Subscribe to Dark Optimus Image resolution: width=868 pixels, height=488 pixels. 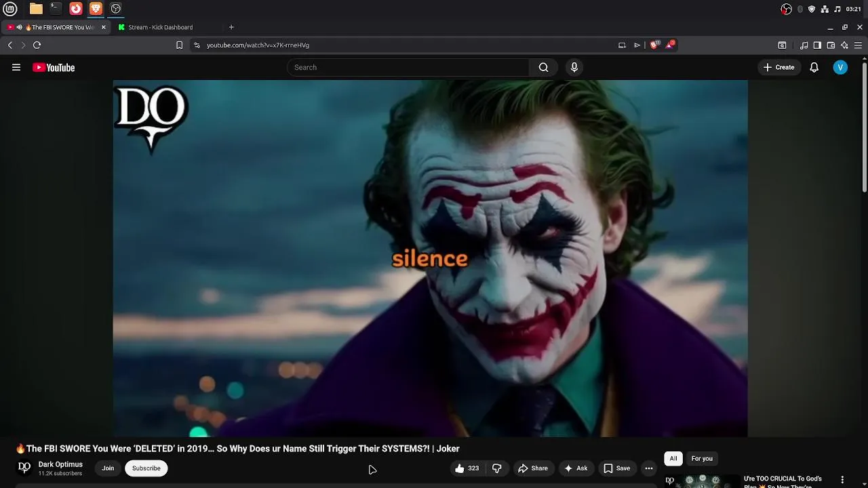146,468
